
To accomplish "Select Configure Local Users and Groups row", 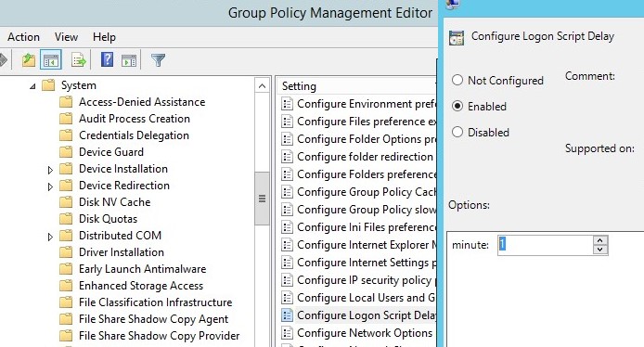I will (x=358, y=297).
